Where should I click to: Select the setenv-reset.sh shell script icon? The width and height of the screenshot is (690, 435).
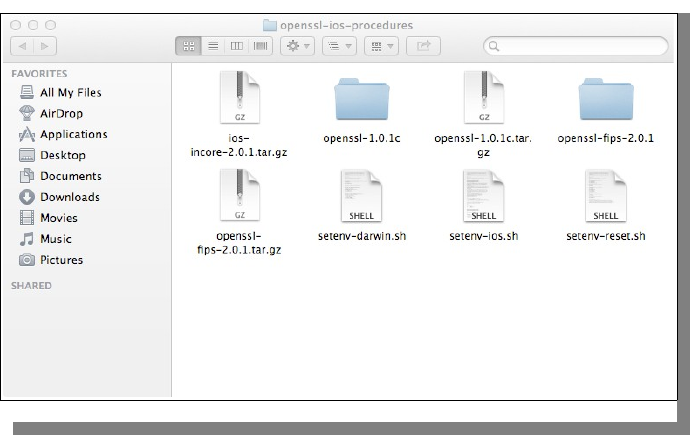click(x=606, y=196)
